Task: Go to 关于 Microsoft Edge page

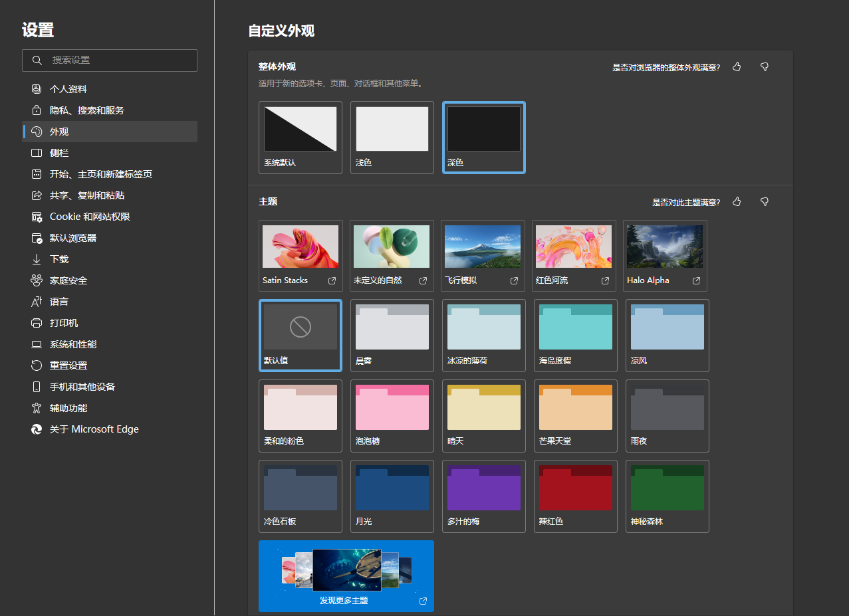Action: point(94,429)
